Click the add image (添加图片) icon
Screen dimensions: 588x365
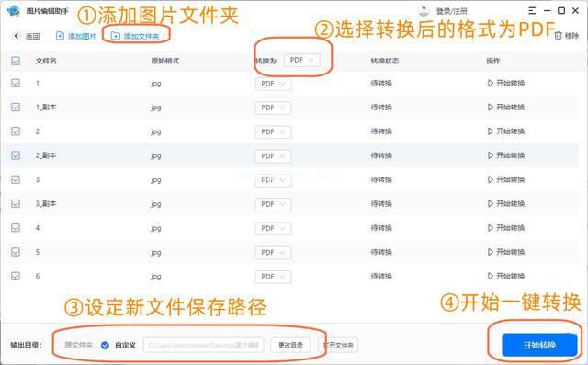tap(60, 36)
